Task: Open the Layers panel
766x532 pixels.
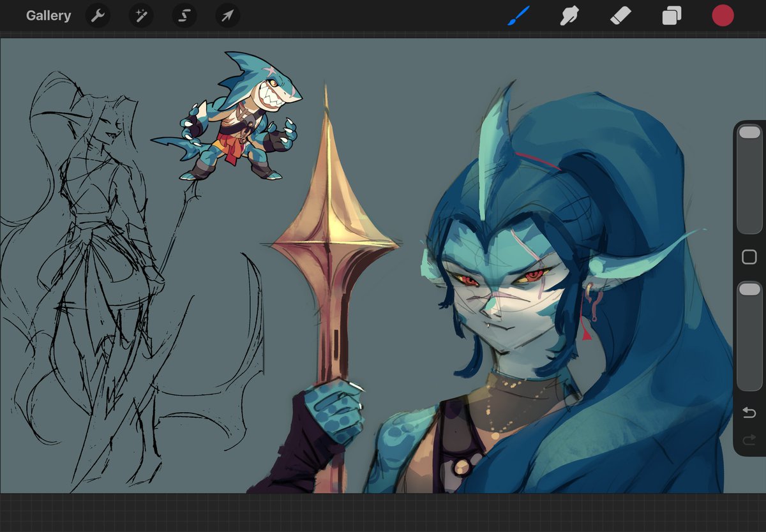Action: (x=672, y=16)
